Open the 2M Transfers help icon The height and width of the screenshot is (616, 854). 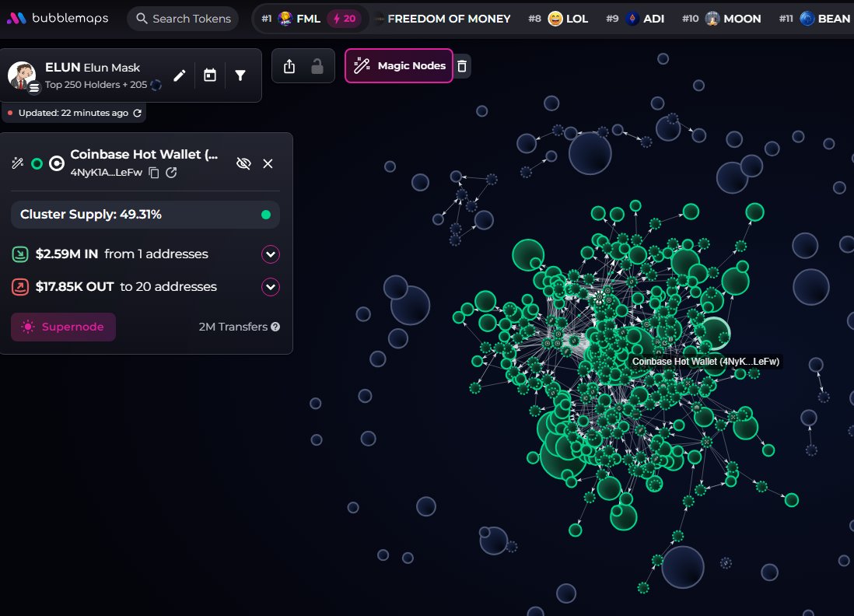[275, 327]
